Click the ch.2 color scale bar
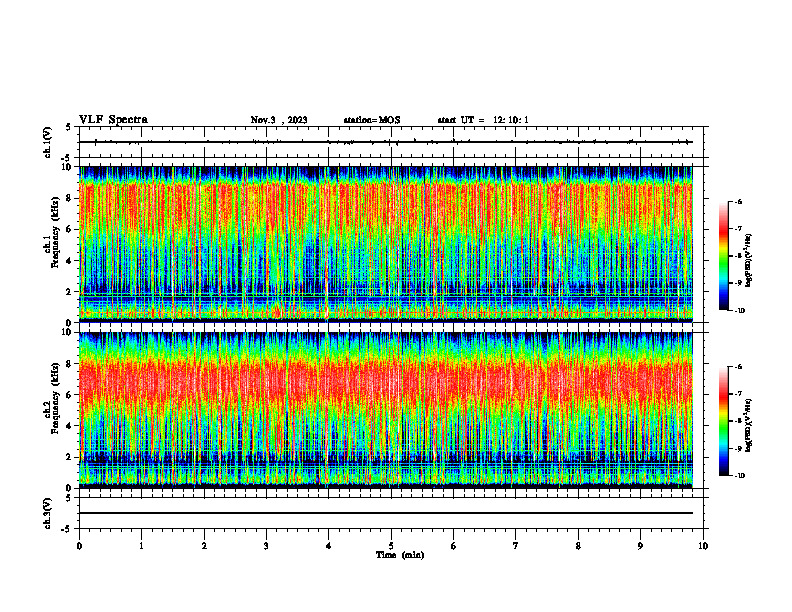This screenshot has height=612, width=792. click(x=724, y=421)
